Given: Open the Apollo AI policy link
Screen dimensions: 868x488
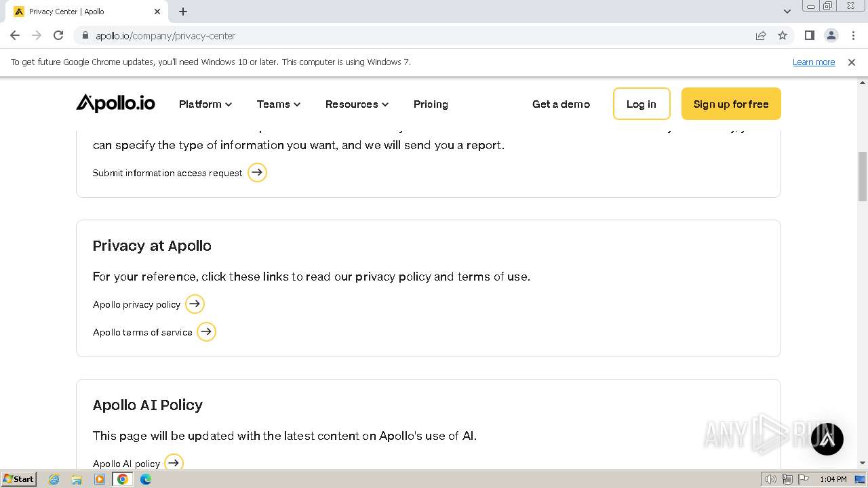Looking at the screenshot, I should point(126,464).
